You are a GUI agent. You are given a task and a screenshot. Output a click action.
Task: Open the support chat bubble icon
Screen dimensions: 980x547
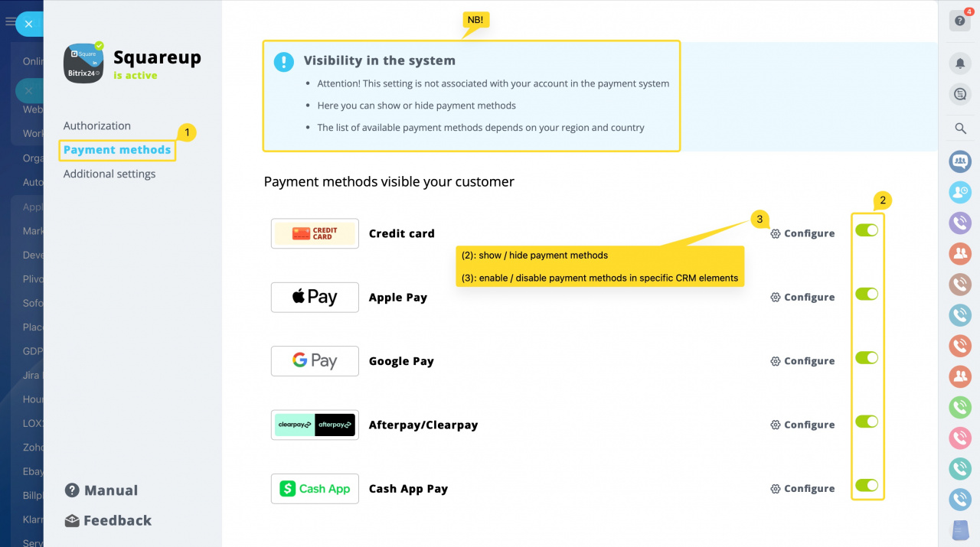(959, 93)
